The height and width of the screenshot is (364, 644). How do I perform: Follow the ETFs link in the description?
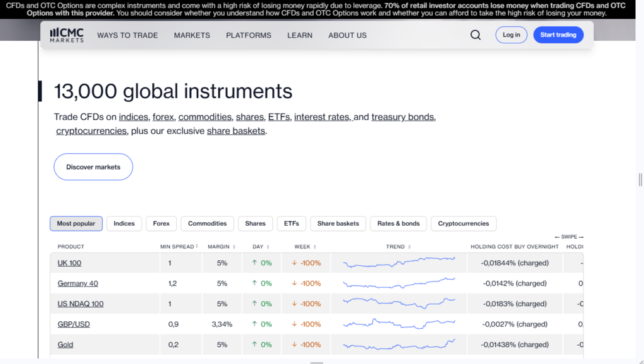point(279,117)
